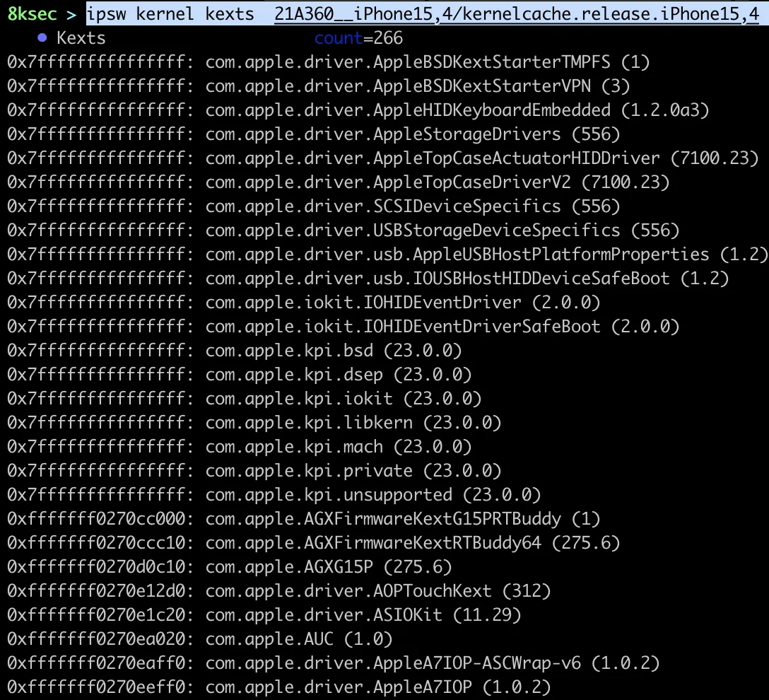
Task: Click the underlined kernelcache file path
Action: pos(516,13)
